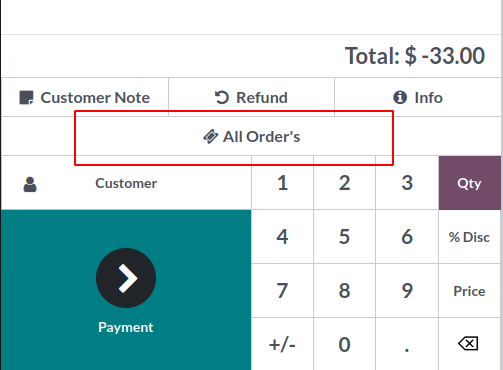Screen dimensions: 503x370
Task: Click the Payment chevron arrow circle
Action: 126,278
